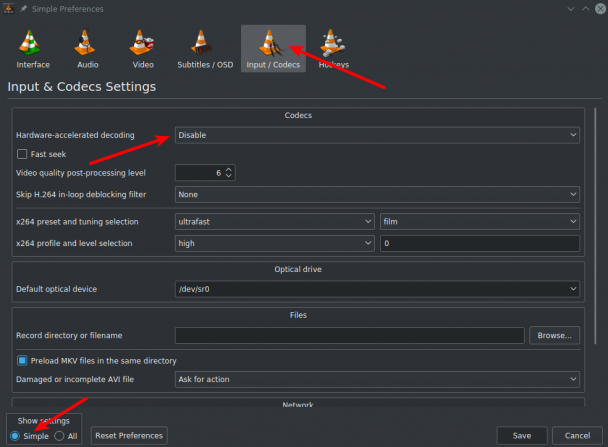Select the Input / Codecs cone icon
Image resolution: width=608 pixels, height=447 pixels.
[270, 42]
